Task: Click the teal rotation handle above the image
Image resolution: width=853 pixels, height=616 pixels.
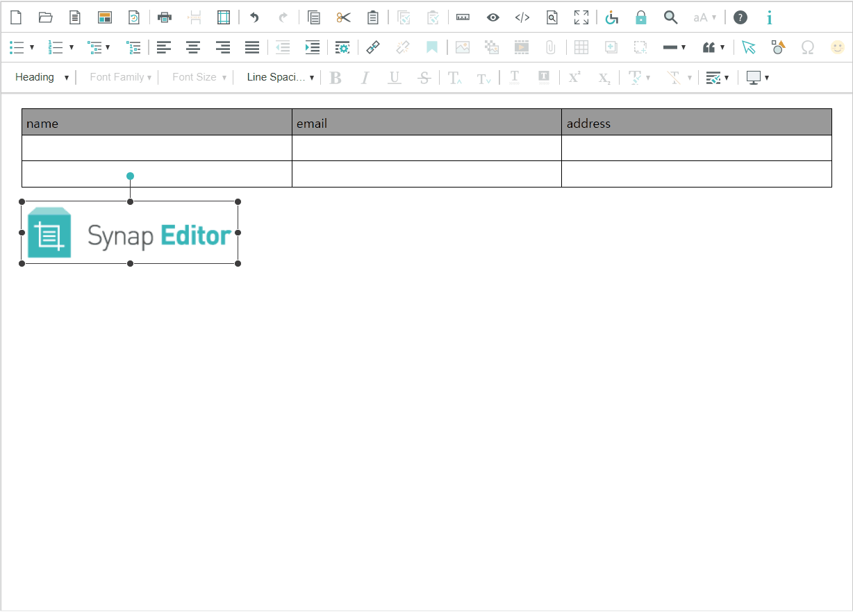Action: pos(130,176)
